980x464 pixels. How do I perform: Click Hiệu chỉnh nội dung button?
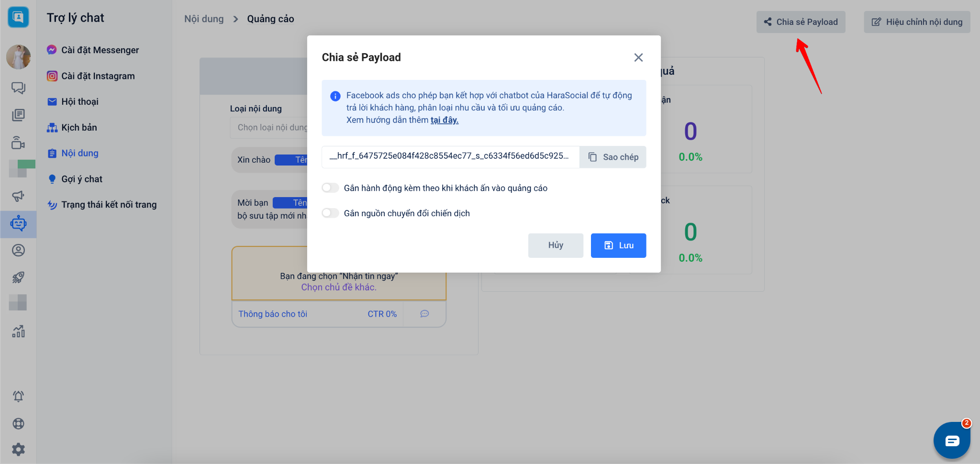pos(917,22)
